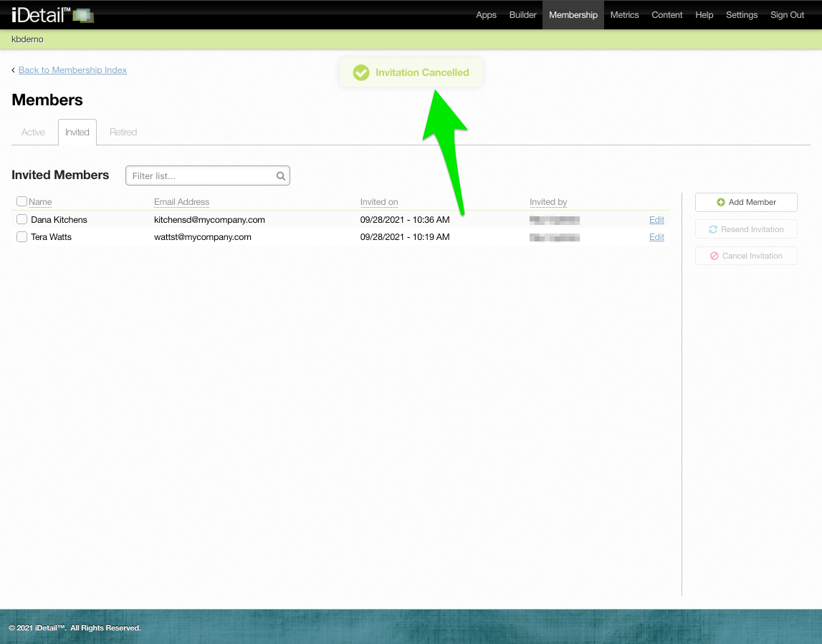The image size is (822, 644).
Task: Tick the select-all checkbox beside Name header
Action: pyautogui.click(x=21, y=201)
